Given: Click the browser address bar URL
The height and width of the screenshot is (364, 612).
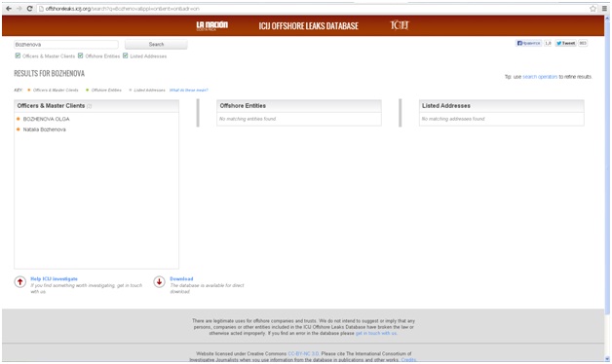Looking at the screenshot, I should click(x=122, y=9).
